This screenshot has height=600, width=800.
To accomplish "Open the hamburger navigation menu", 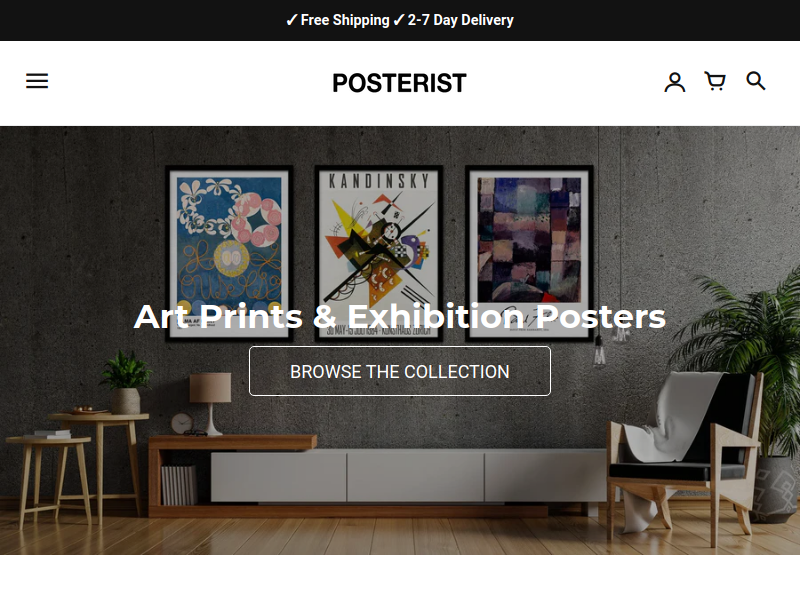I will [x=37, y=81].
